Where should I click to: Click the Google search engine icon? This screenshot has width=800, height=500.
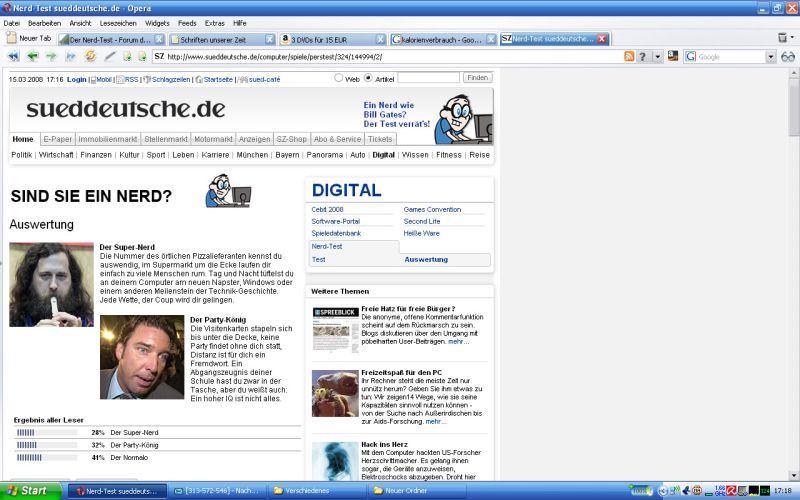pyautogui.click(x=691, y=57)
